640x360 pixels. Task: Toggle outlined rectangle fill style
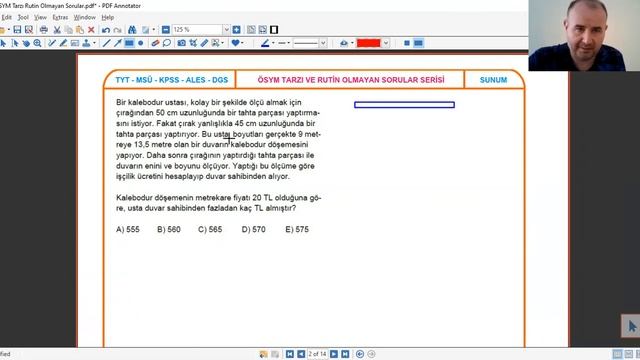point(407,43)
